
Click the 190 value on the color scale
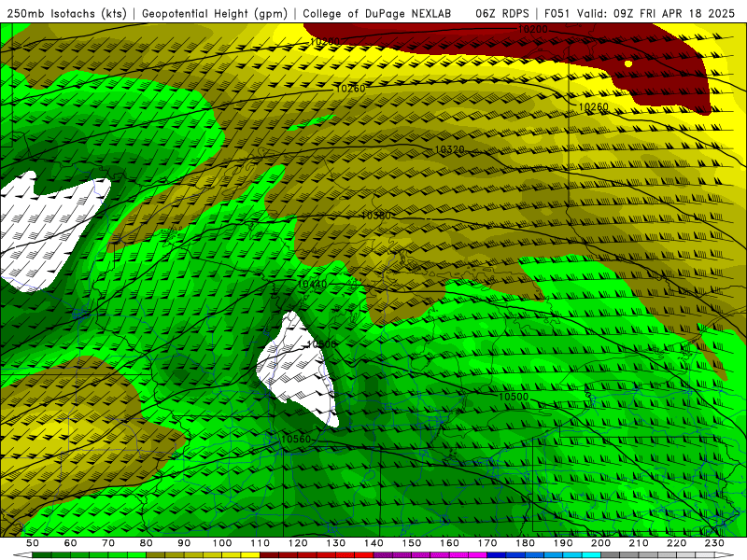pos(563,543)
